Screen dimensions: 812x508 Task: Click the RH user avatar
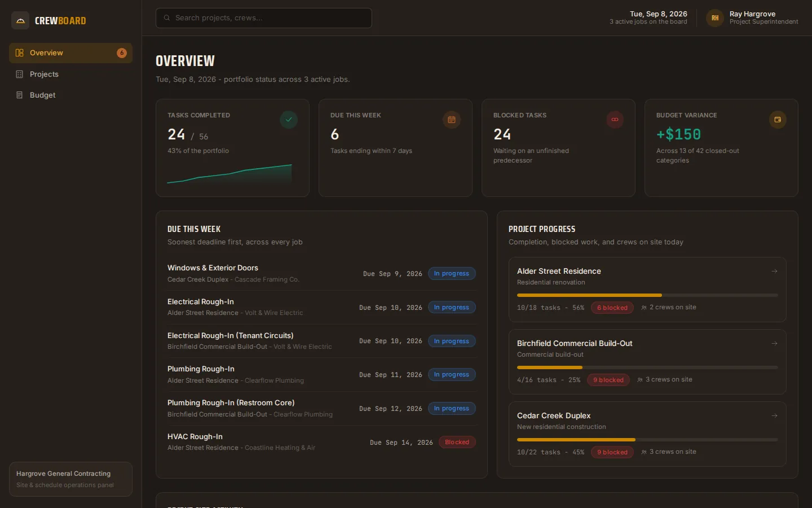click(715, 18)
